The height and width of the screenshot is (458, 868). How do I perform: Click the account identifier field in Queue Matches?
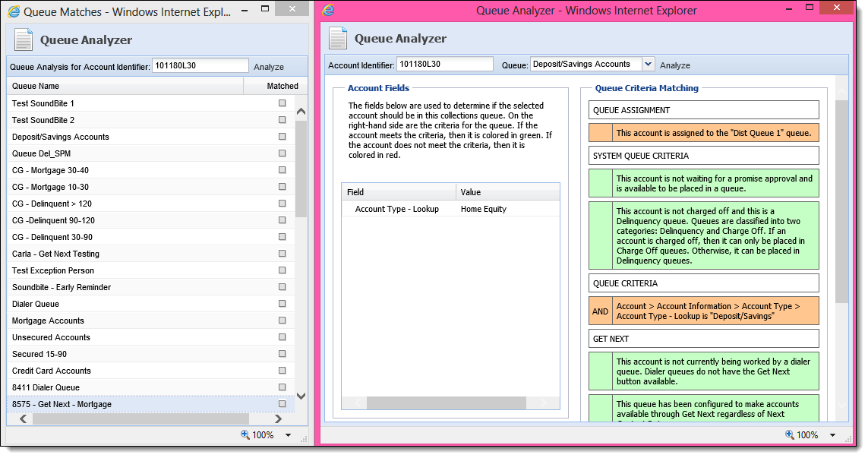tap(200, 65)
